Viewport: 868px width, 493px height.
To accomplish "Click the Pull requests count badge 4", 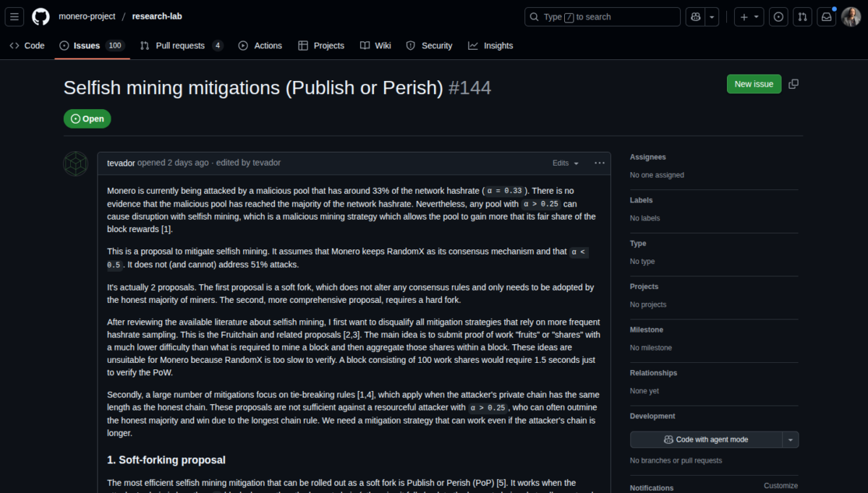I will pyautogui.click(x=217, y=46).
